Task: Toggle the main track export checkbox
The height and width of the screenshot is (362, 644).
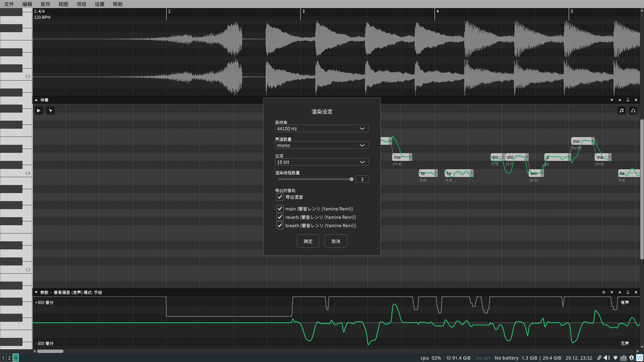Action: 280,209
